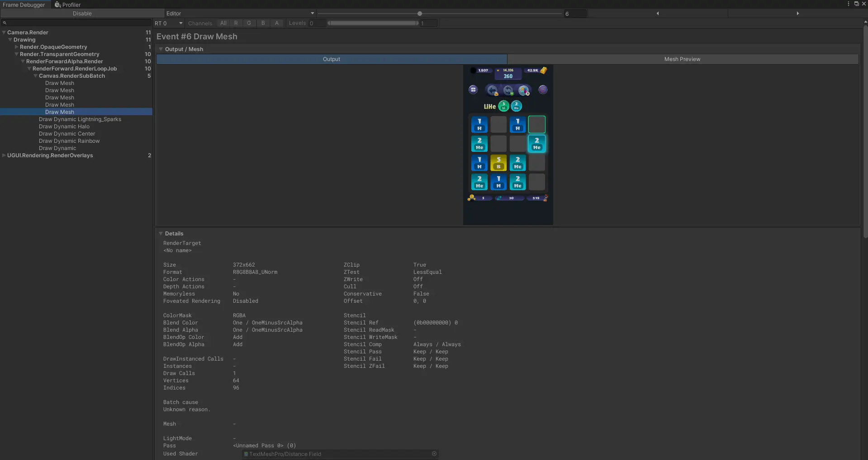
Task: Show only the alpha channel
Action: click(x=277, y=23)
